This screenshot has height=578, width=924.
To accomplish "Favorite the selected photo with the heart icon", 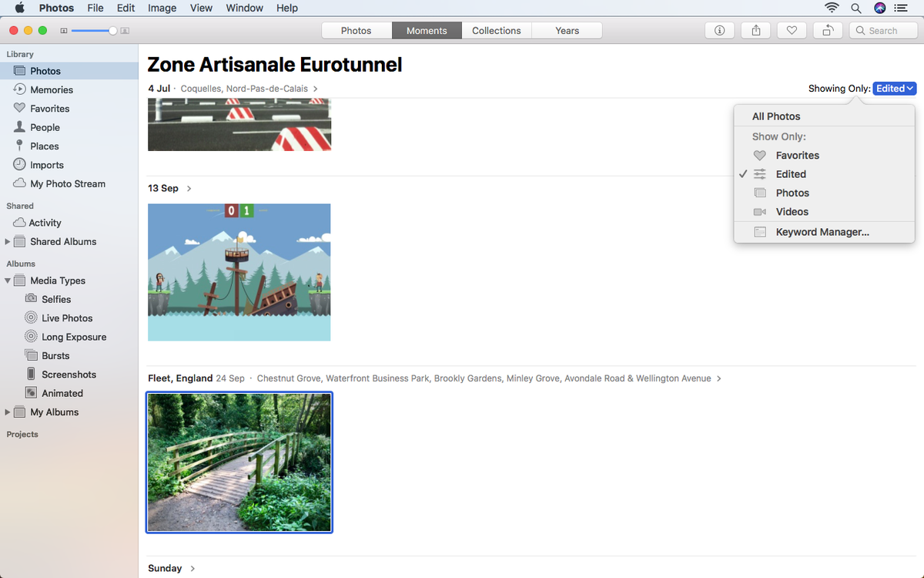I will coord(792,30).
